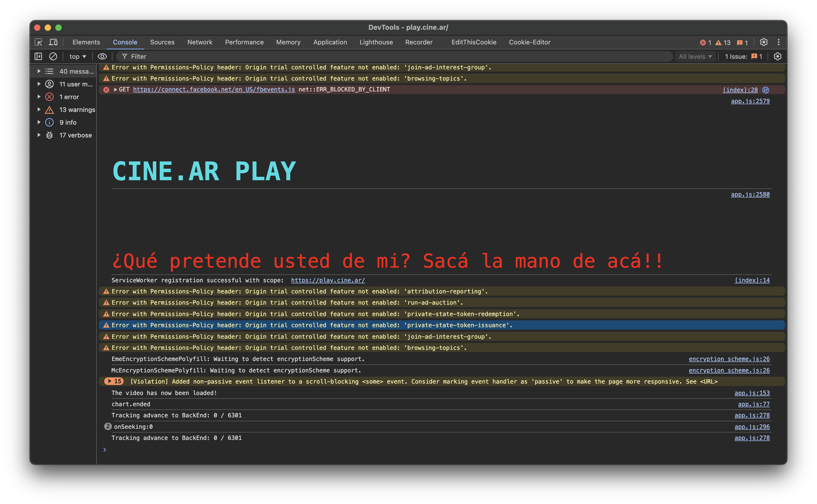Switch to the Network tab

coord(200,42)
